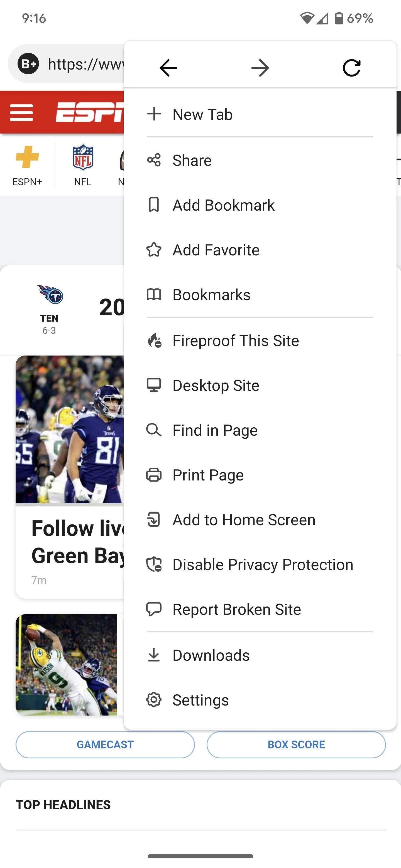Tap the BOX SCORE button
The height and width of the screenshot is (868, 401).
296,744
